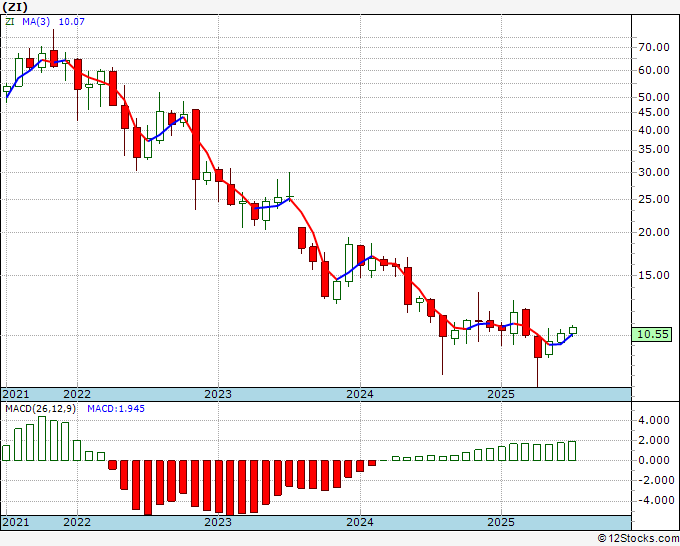Click the tallest green MACD histogram bar
The image size is (680, 546).
[x=42, y=438]
